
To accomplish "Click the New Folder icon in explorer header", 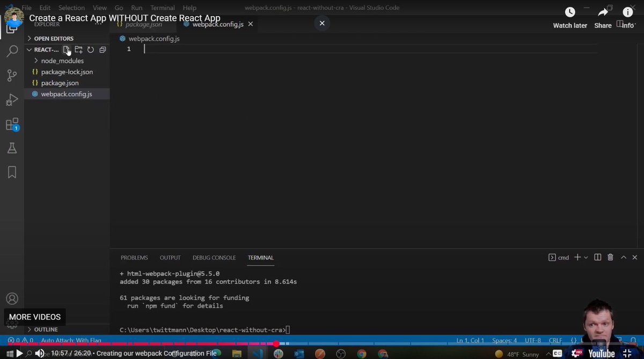I will [x=78, y=49].
